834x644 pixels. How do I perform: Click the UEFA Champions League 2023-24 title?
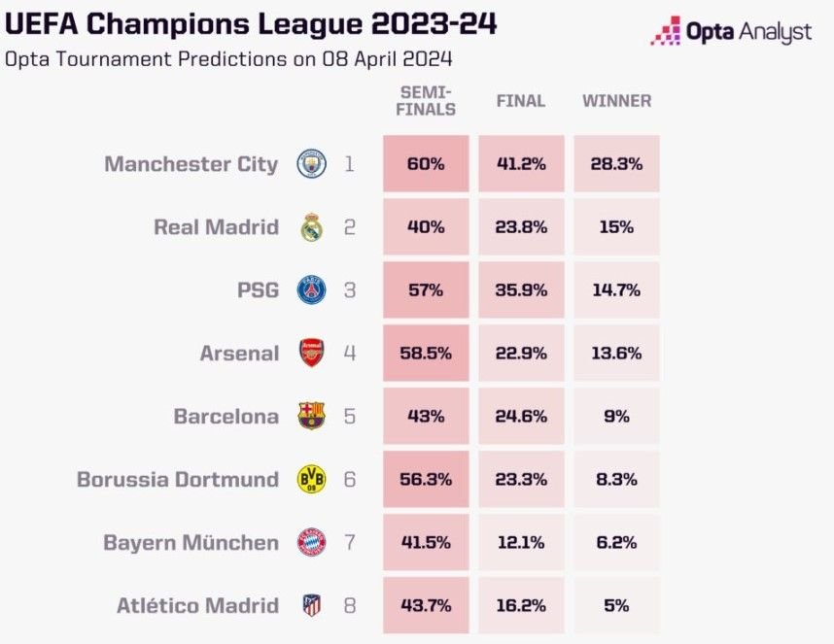[x=251, y=24]
